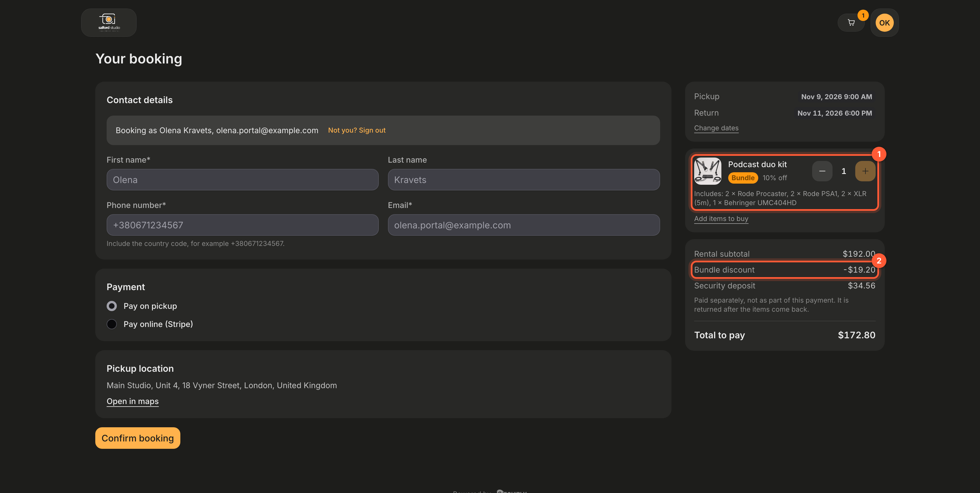
Task: Click the Bundle discount -$19.20 value
Action: point(859,270)
